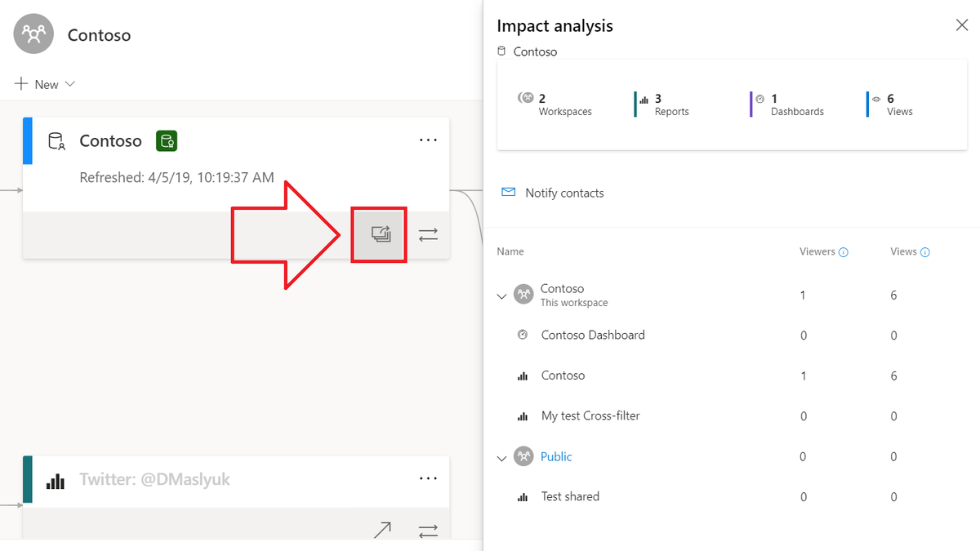Click the Contoso workspace title in the header

click(x=99, y=35)
